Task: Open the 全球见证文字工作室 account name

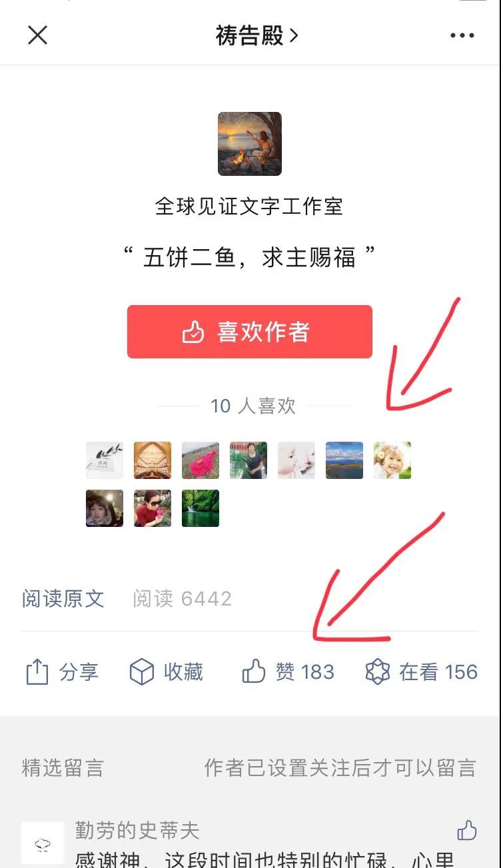Action: (x=249, y=207)
